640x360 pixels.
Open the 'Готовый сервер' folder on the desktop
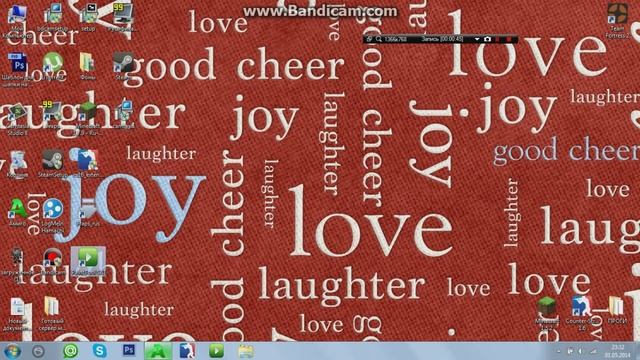click(52, 313)
